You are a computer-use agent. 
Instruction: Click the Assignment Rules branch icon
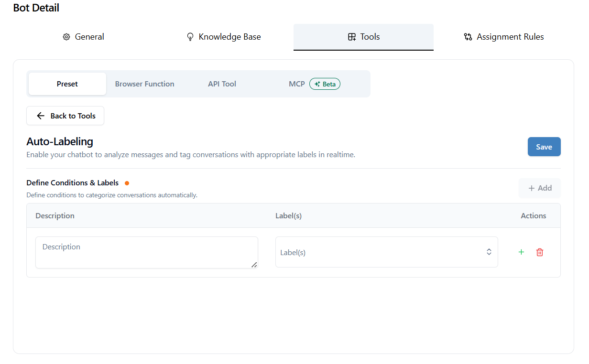click(x=468, y=37)
